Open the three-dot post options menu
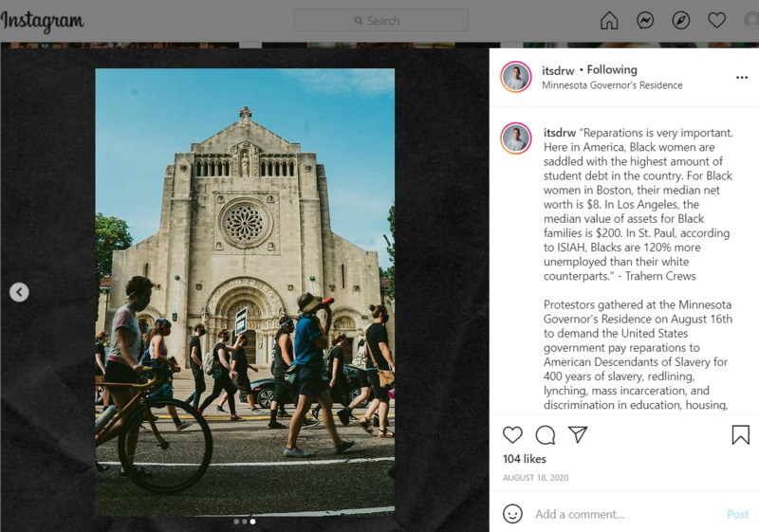759x532 pixels. [x=741, y=78]
